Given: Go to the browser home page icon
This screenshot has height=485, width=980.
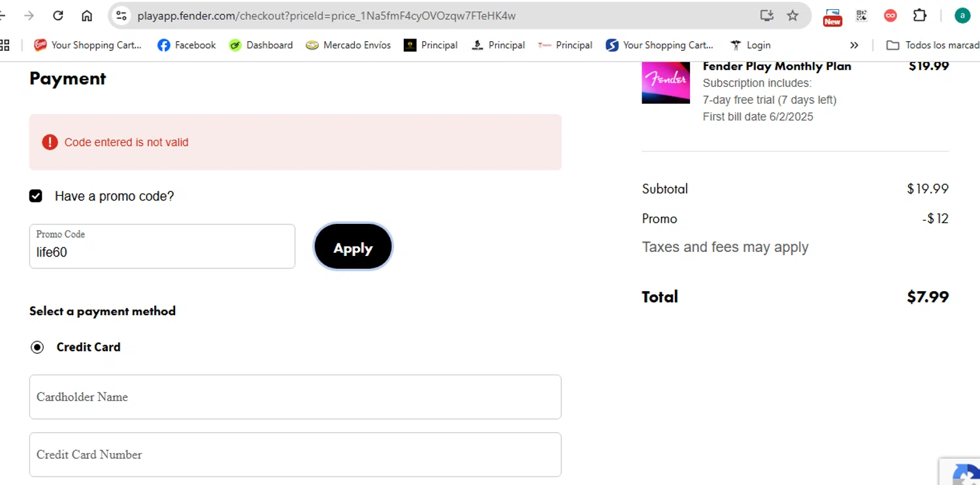Looking at the screenshot, I should [87, 16].
